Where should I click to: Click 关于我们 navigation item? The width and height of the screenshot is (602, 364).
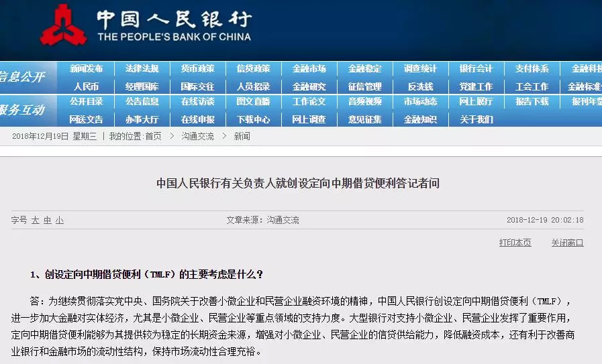(x=476, y=120)
